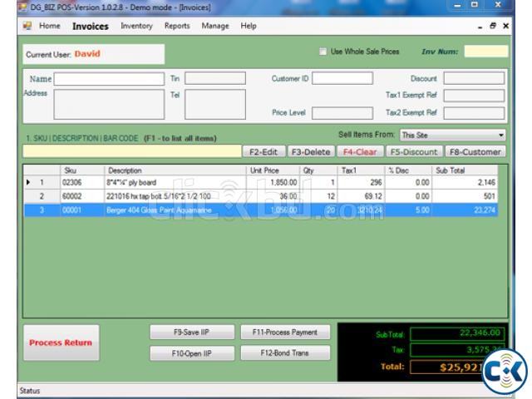Screen dimensions: 532x399
Task: Save invoice with F9-Save IIP
Action: tap(192, 332)
